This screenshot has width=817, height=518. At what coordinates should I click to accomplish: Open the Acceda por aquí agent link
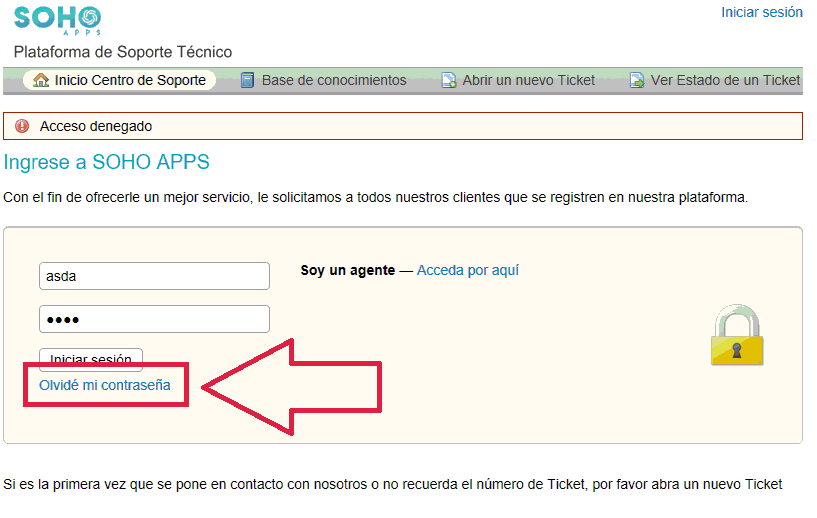pos(467,270)
